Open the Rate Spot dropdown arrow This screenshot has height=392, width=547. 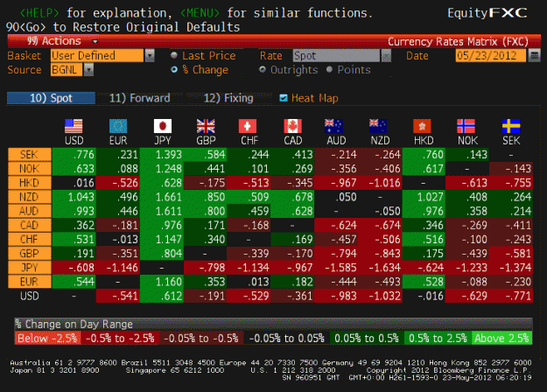click(x=386, y=55)
